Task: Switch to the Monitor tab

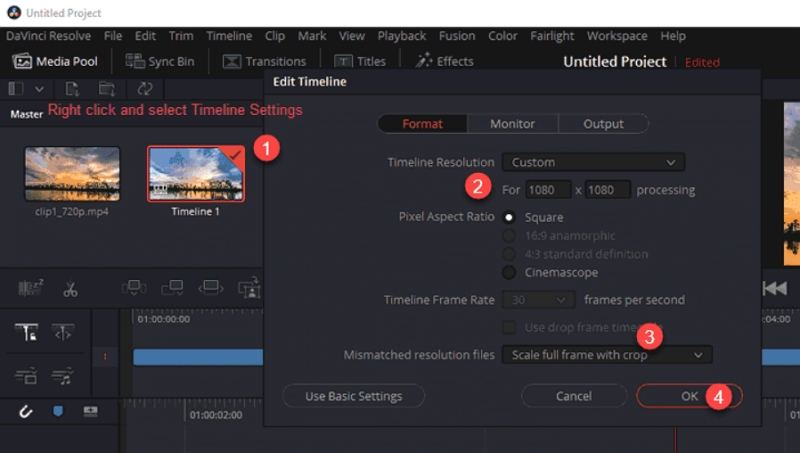Action: [x=512, y=124]
